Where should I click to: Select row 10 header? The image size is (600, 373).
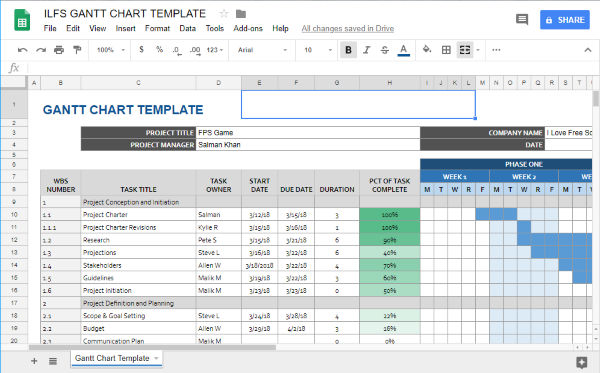(x=14, y=215)
